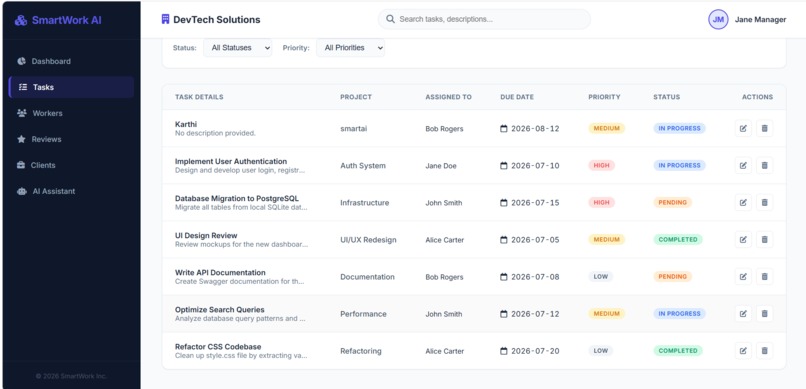Edit Implement User Authentication task
Screen dimensions: 806x389
743,165
